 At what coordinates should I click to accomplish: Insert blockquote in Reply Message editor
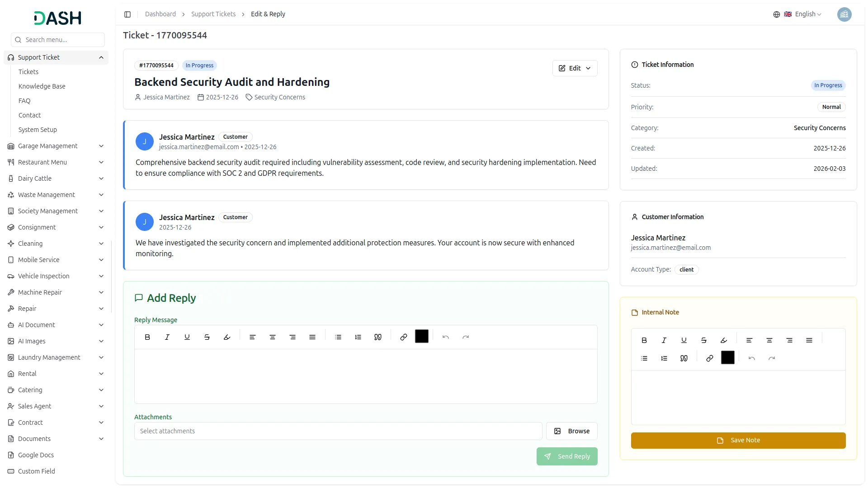[378, 337]
